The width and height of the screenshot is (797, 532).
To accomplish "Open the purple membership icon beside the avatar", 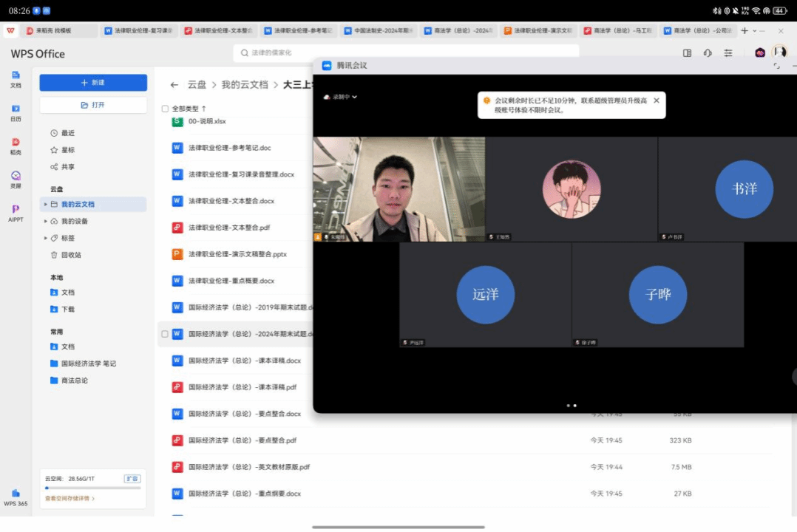I will (x=760, y=53).
